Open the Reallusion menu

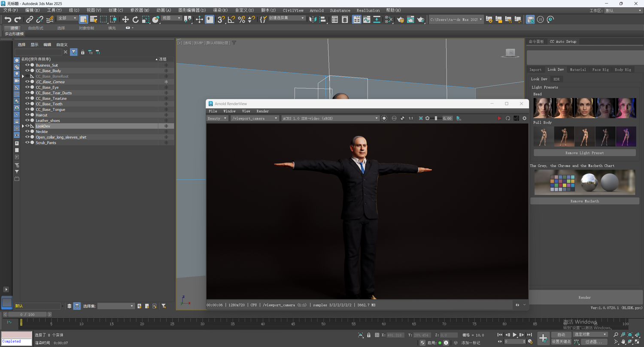pos(368,10)
